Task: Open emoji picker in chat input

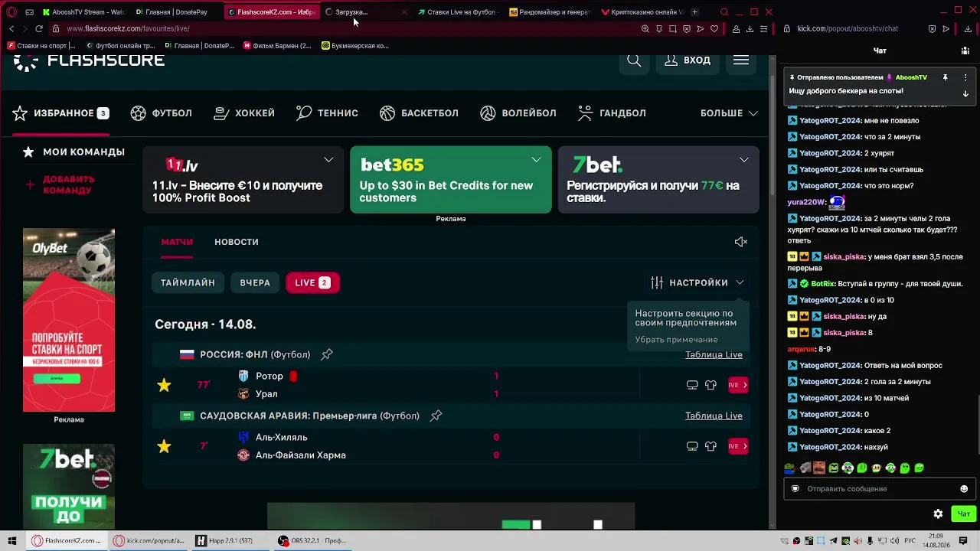Action: pos(964,489)
